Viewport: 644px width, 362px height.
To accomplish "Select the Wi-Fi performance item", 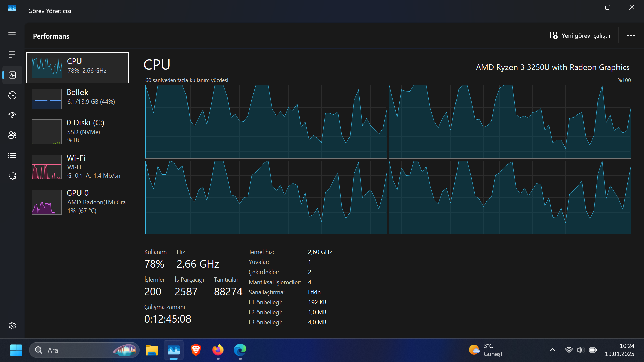I will [78, 167].
